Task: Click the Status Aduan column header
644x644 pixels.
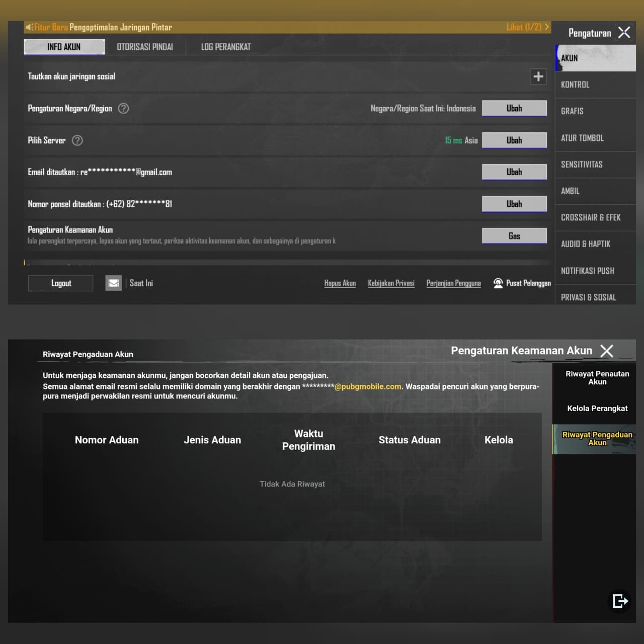Action: click(410, 440)
